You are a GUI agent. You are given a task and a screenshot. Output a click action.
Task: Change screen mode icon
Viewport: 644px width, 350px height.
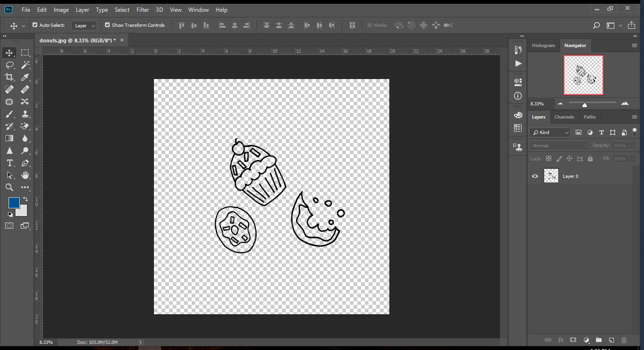coord(25,226)
